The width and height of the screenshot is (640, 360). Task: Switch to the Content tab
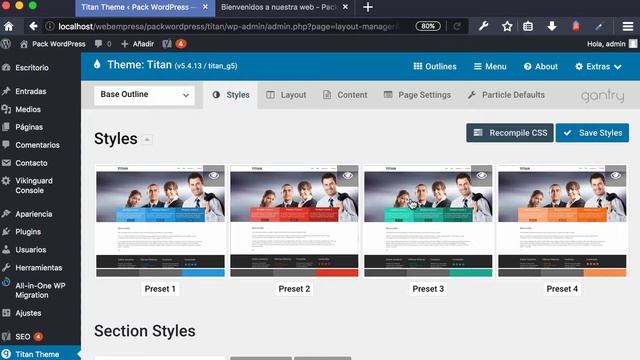pos(345,95)
